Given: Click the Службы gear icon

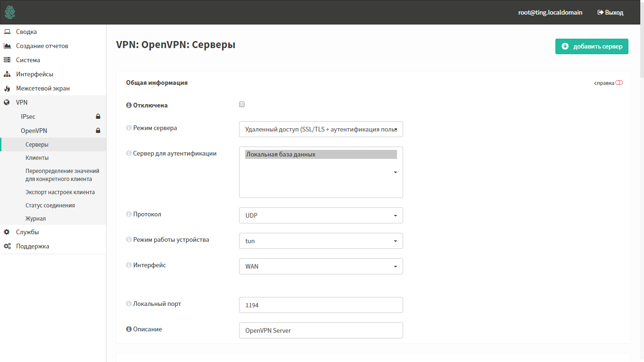Looking at the screenshot, I should [x=7, y=232].
